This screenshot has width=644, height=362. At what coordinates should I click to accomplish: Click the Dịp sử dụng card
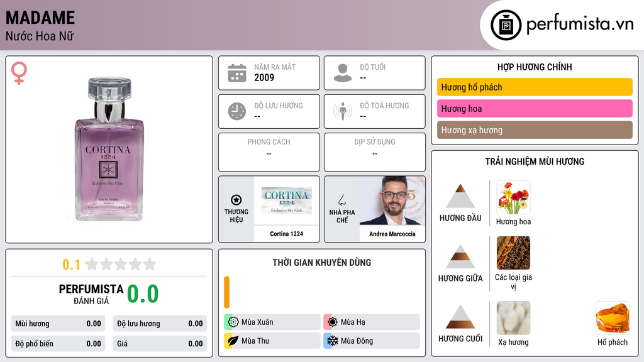pyautogui.click(x=375, y=152)
